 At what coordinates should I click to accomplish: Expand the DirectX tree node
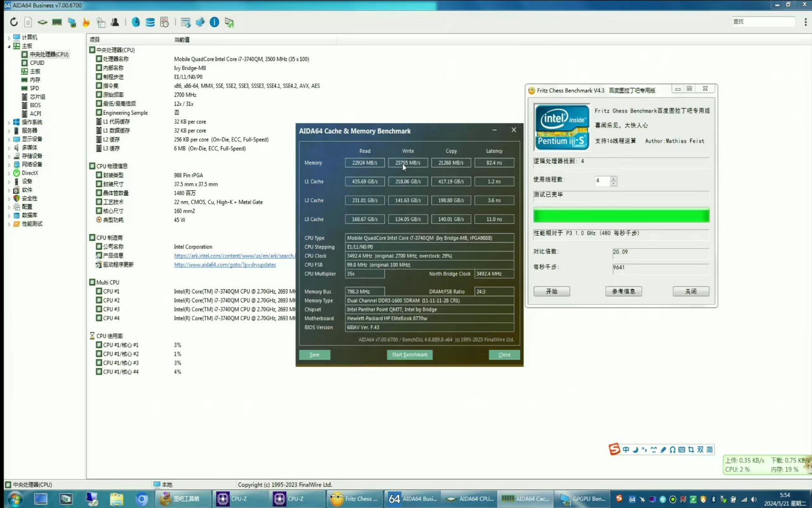pos(9,173)
